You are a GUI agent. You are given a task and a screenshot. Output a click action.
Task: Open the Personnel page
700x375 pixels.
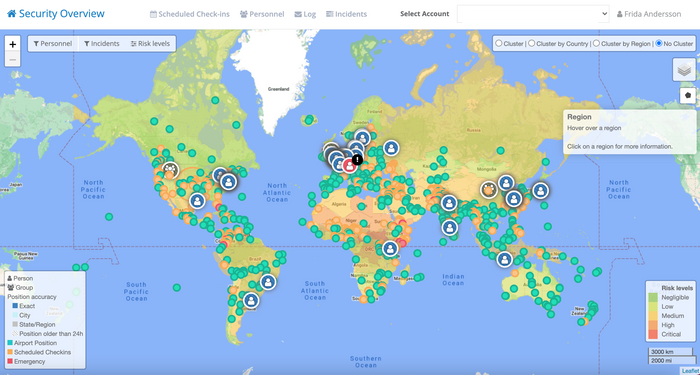[x=262, y=14]
